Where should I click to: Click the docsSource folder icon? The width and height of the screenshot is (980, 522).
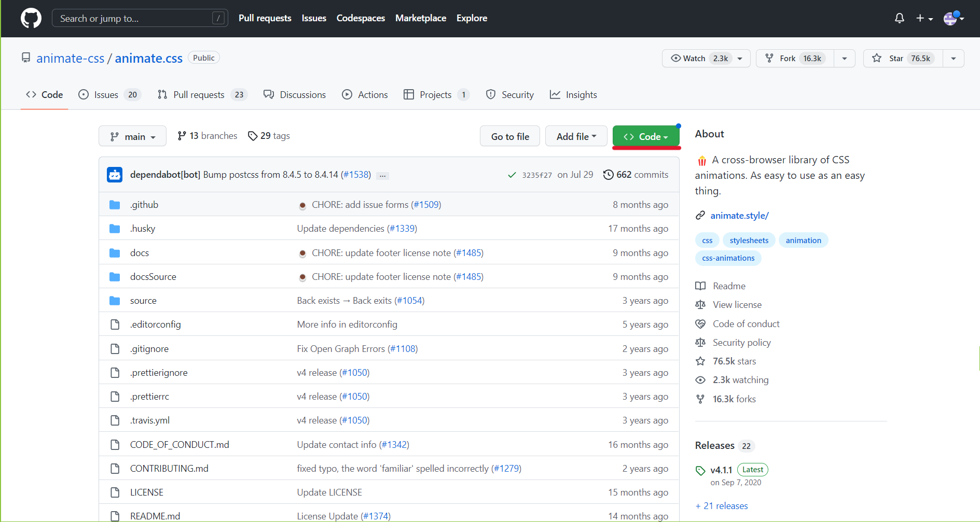coord(115,277)
